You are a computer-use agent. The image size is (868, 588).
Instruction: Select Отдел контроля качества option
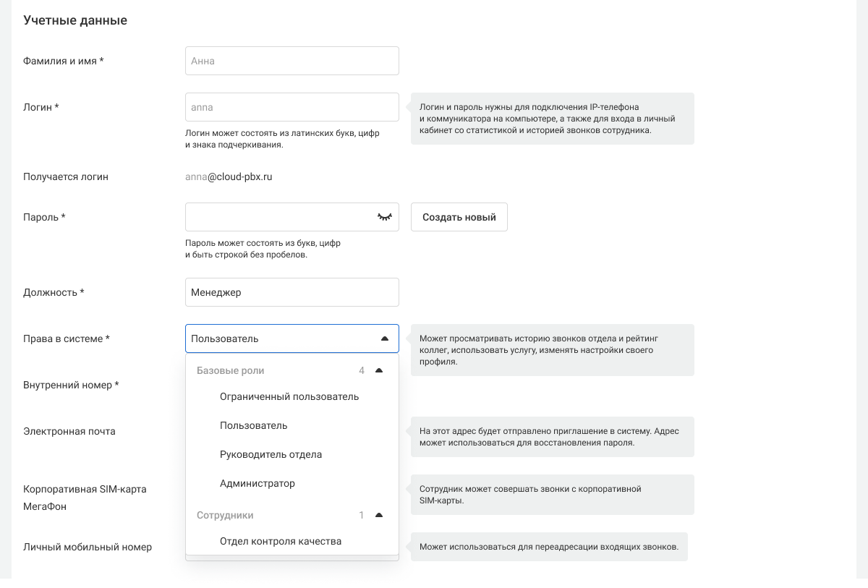281,541
